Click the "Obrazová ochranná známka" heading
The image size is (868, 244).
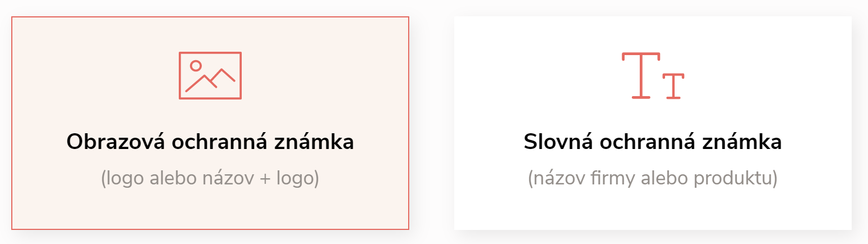[x=210, y=142]
